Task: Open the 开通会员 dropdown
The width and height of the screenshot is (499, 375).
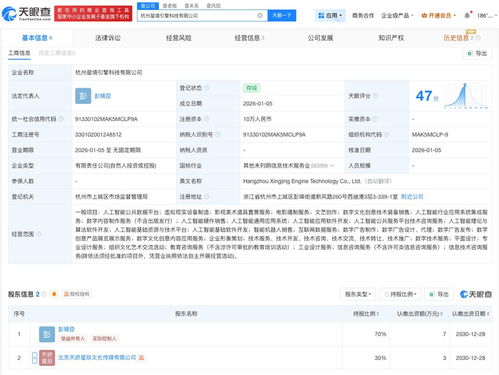Action: (439, 15)
